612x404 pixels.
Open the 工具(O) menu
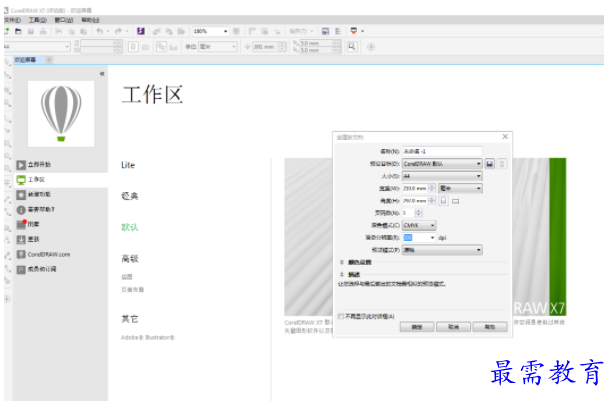point(37,20)
